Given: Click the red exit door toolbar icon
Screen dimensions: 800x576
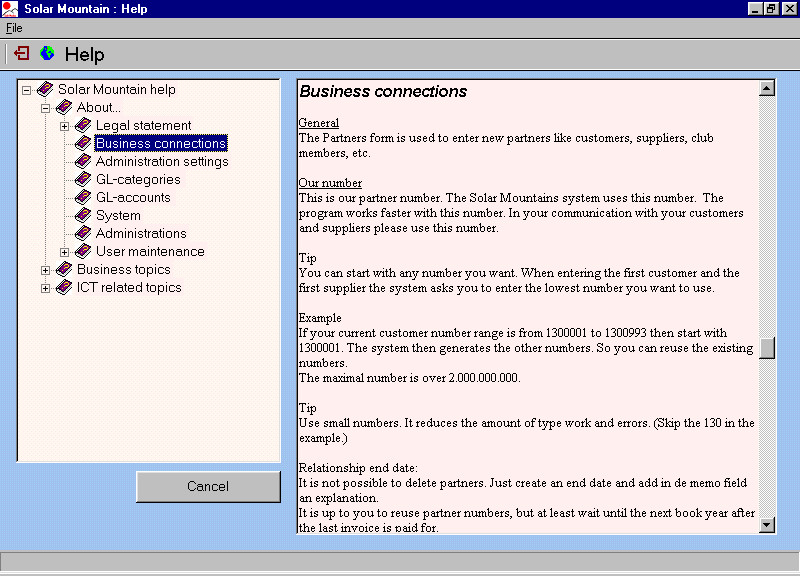Looking at the screenshot, I should click(x=22, y=53).
